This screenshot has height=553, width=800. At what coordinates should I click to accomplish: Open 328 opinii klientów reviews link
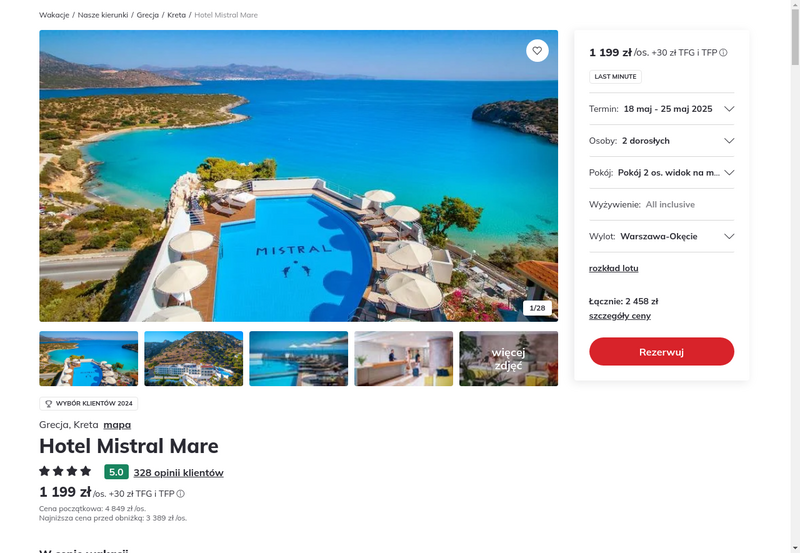point(179,473)
